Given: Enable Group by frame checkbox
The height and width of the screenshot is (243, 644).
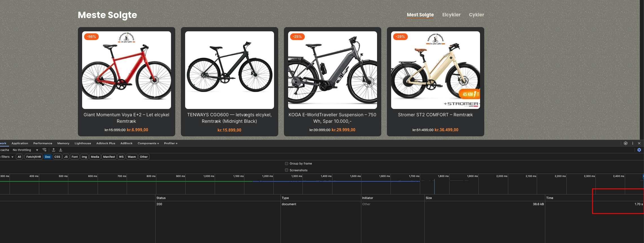Looking at the screenshot, I should [286, 163].
